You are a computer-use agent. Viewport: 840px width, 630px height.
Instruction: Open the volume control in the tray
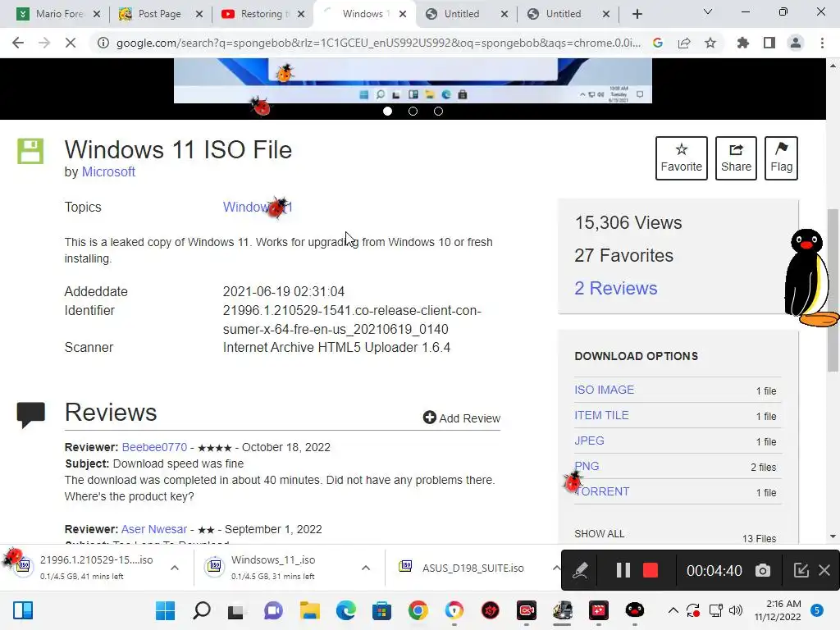736,610
